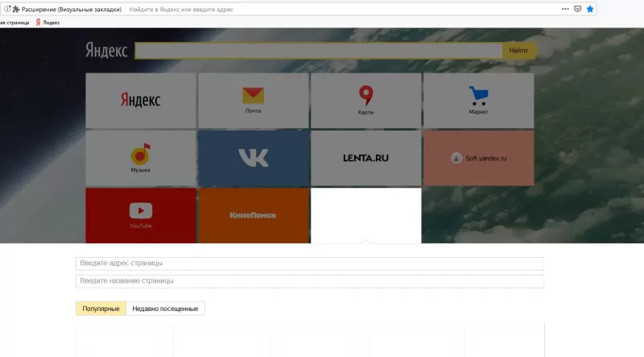Click the Яндекс logo beside search field

[106, 51]
